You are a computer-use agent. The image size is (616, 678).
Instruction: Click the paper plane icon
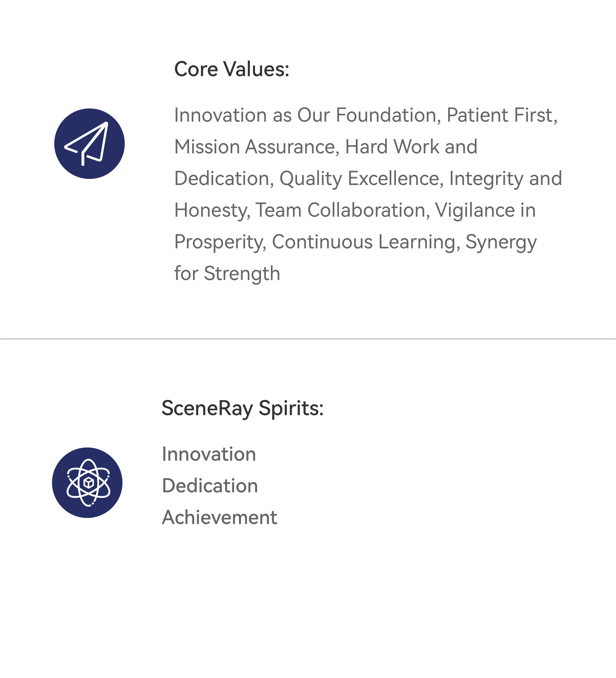(90, 144)
